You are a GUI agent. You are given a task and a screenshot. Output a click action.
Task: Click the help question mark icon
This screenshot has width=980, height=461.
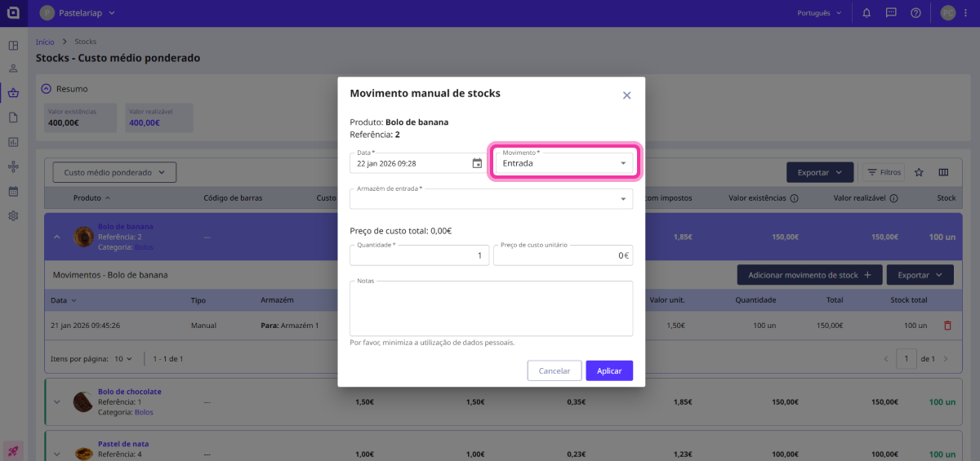(x=915, y=13)
